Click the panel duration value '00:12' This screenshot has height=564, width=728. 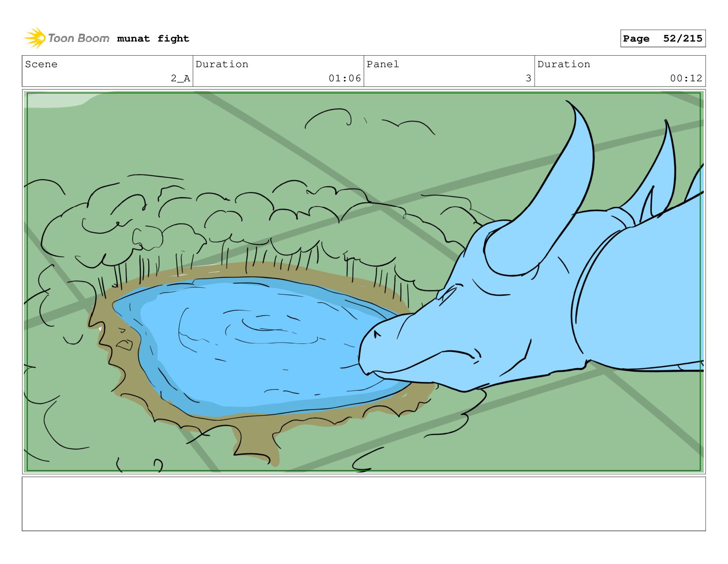686,78
